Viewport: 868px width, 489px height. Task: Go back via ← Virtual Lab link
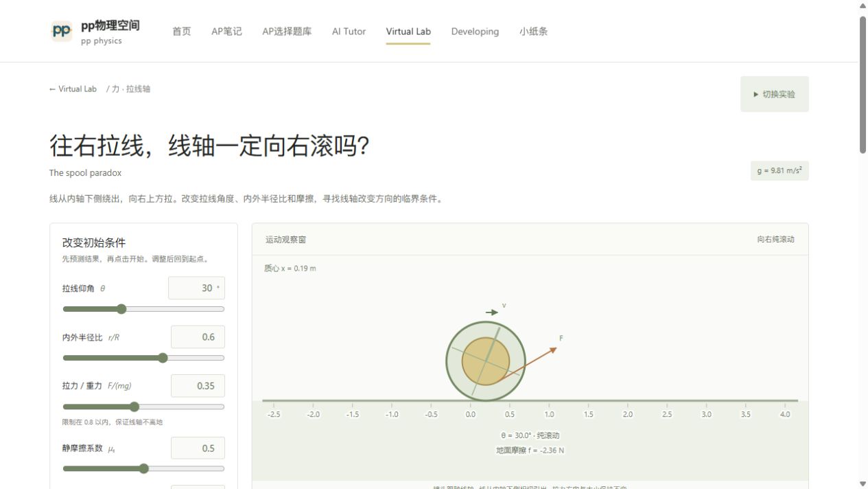coord(73,89)
